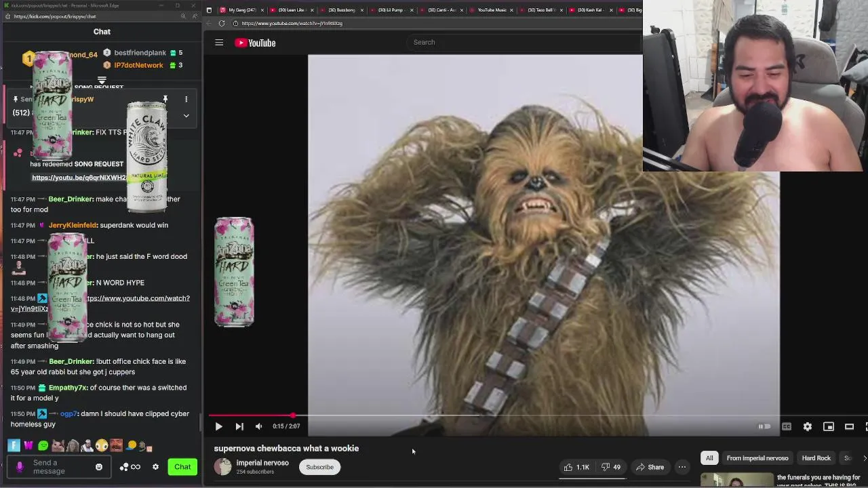Go to YouTube home via logo
868x488 pixels.
tap(255, 43)
